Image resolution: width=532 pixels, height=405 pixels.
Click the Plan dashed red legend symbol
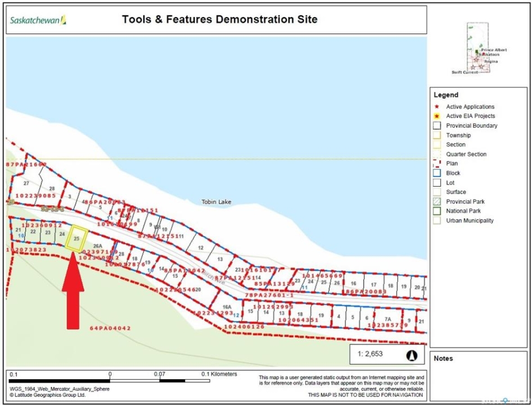pyautogui.click(x=436, y=164)
